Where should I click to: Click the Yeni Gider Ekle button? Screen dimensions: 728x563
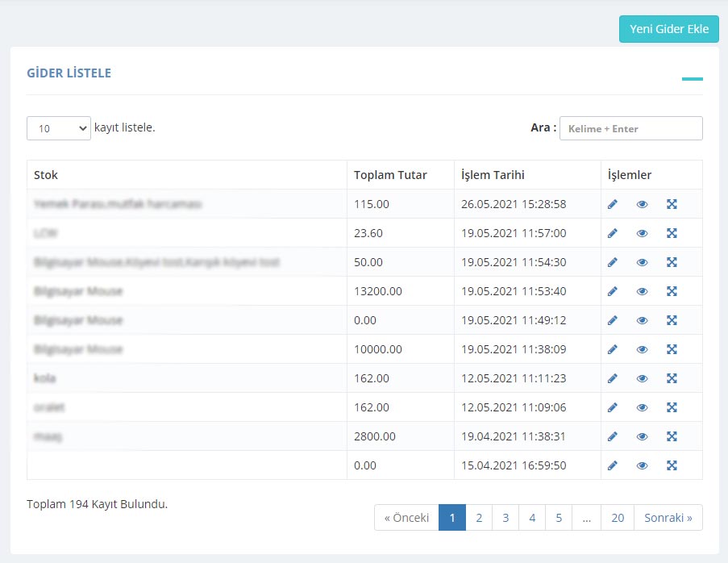(x=669, y=29)
